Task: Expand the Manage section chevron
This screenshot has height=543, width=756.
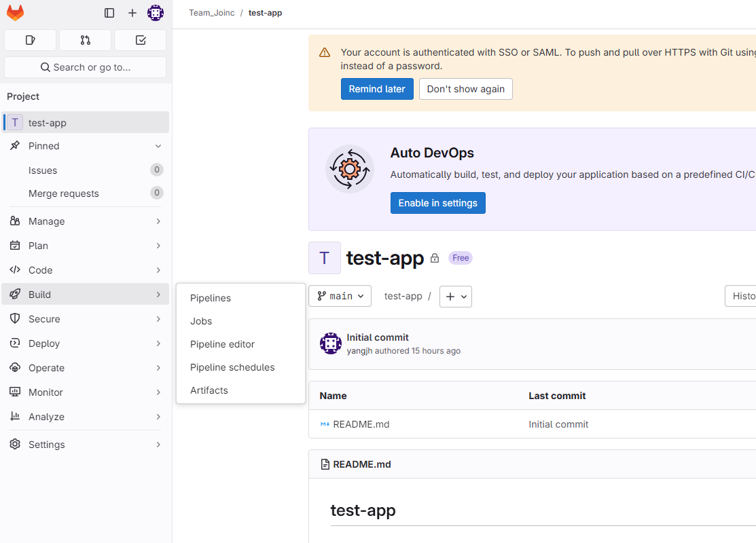Action: (x=158, y=221)
